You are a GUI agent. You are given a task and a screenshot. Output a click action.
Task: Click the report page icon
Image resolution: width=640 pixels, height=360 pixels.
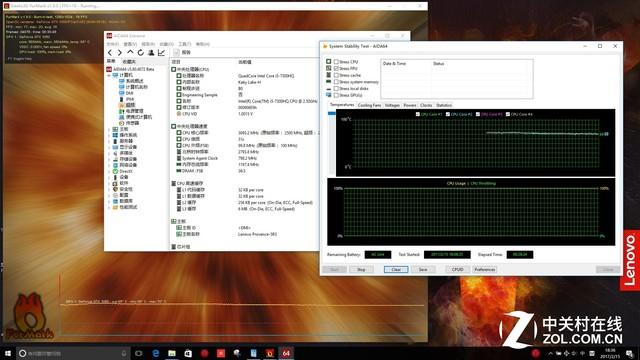pyautogui.click(x=176, y=53)
